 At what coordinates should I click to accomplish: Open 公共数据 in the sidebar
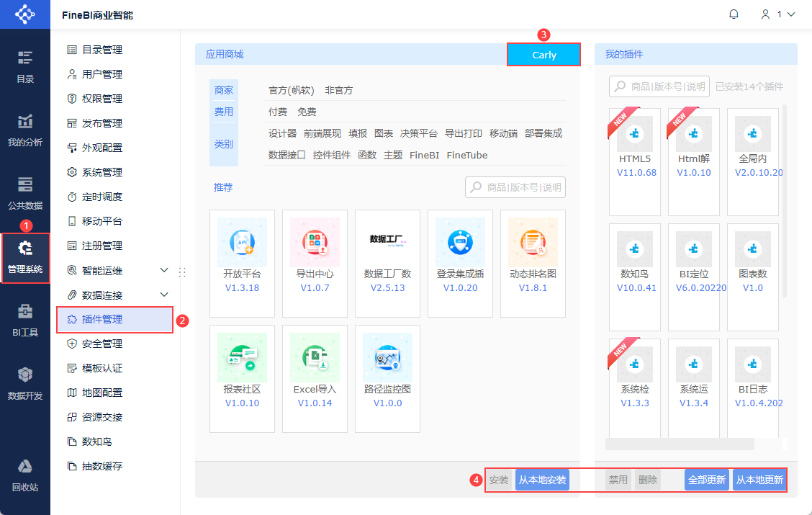(25, 194)
